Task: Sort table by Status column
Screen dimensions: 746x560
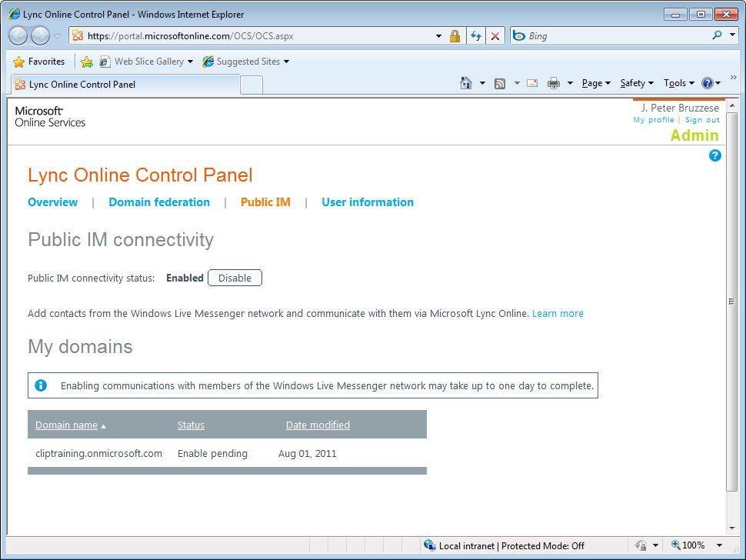Action: point(191,425)
